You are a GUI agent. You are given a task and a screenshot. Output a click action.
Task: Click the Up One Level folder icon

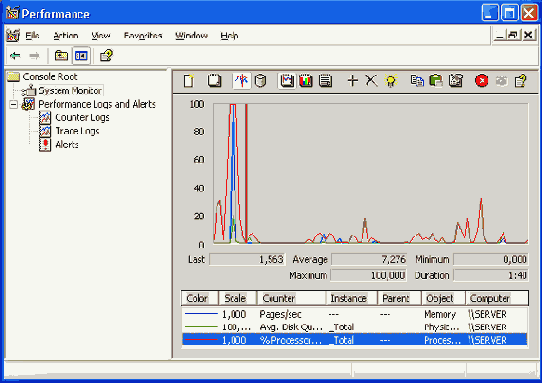click(x=61, y=55)
